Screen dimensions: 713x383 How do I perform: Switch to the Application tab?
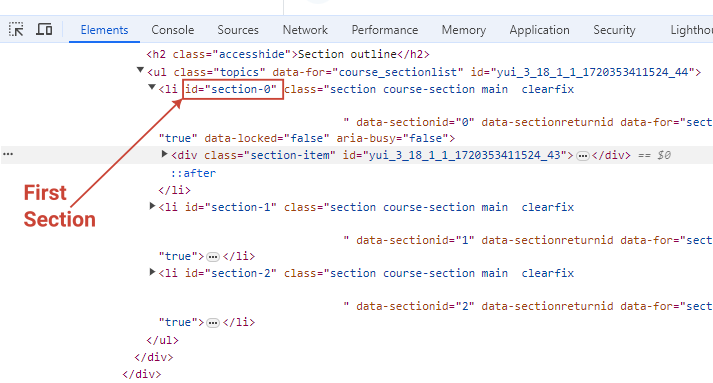pyautogui.click(x=539, y=30)
